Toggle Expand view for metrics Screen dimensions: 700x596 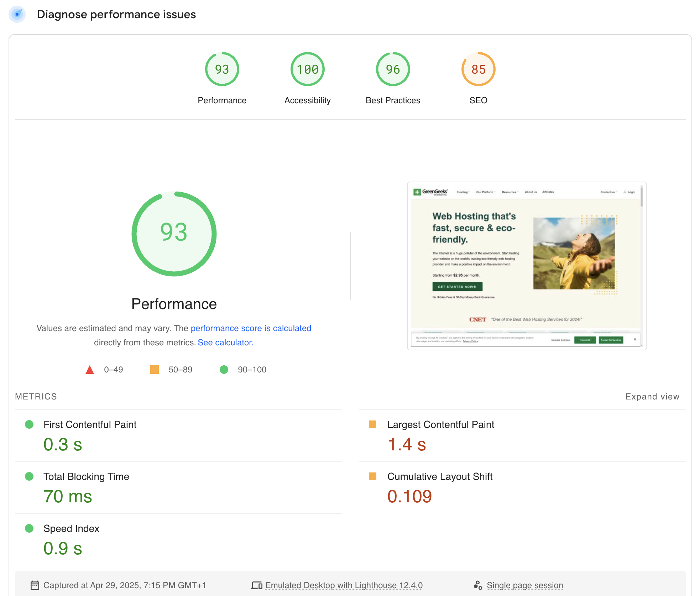pos(652,397)
